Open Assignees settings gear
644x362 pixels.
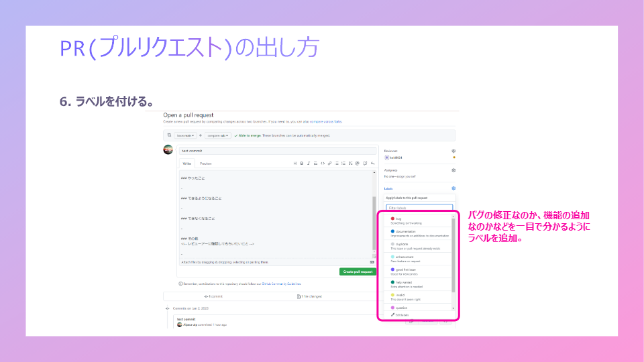(453, 170)
